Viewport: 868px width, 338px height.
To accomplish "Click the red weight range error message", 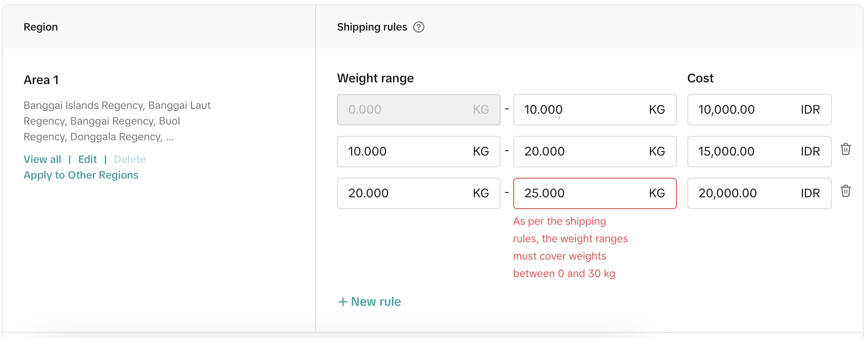I will pyautogui.click(x=570, y=247).
